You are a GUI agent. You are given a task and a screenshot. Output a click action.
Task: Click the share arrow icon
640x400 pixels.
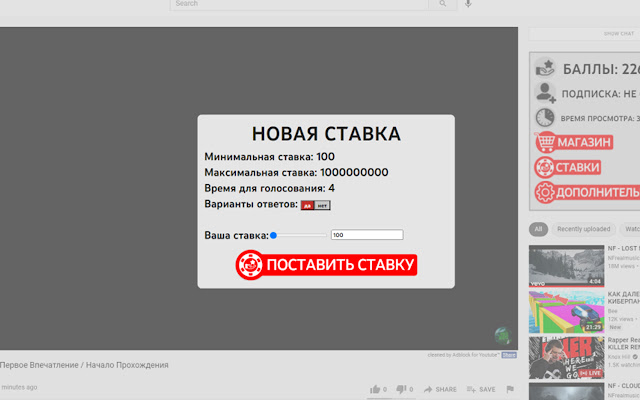pos(428,389)
